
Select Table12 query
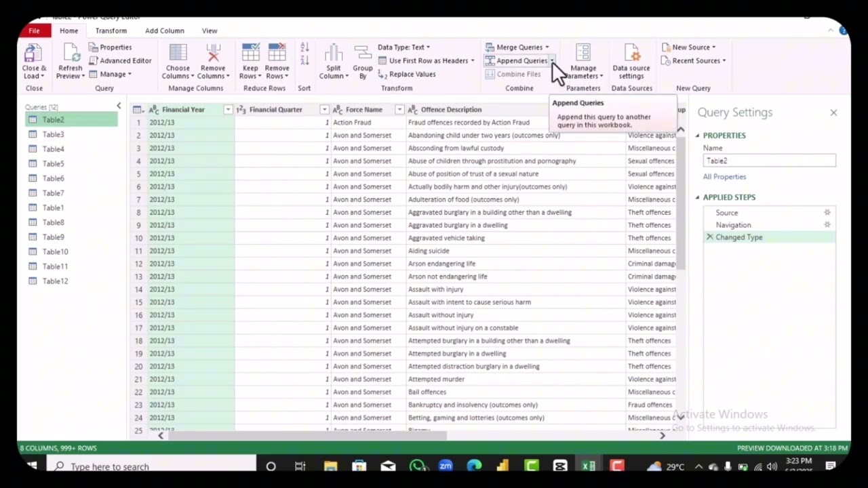tap(71, 281)
